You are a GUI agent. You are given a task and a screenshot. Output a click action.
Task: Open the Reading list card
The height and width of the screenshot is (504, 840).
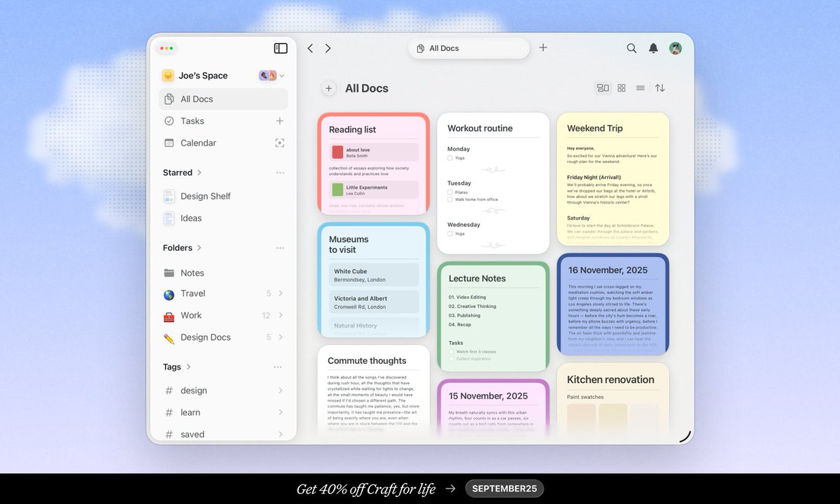(x=374, y=164)
